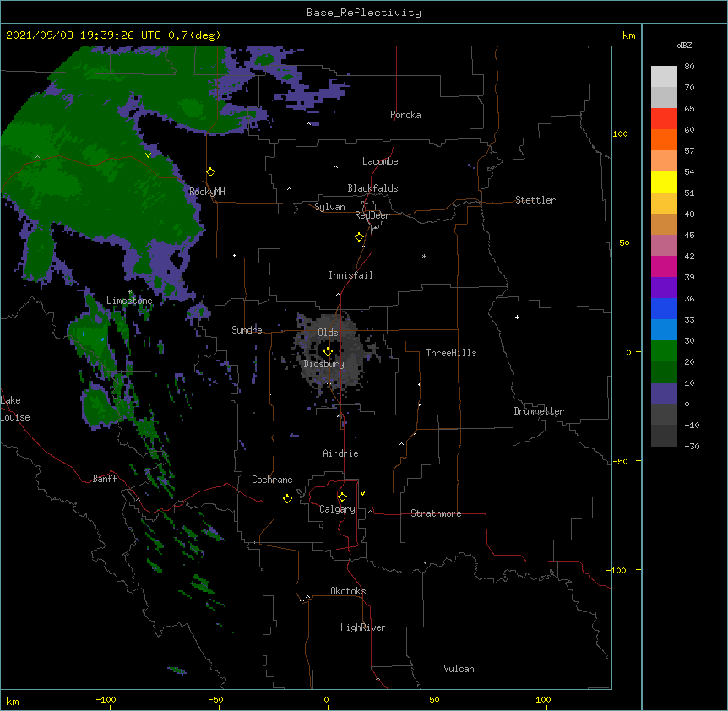Click the Didsbury city label

click(323, 364)
